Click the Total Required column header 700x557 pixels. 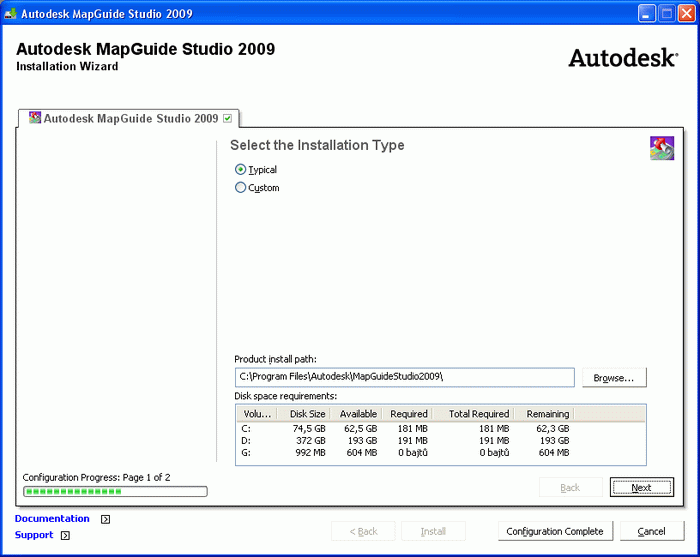pyautogui.click(x=473, y=414)
